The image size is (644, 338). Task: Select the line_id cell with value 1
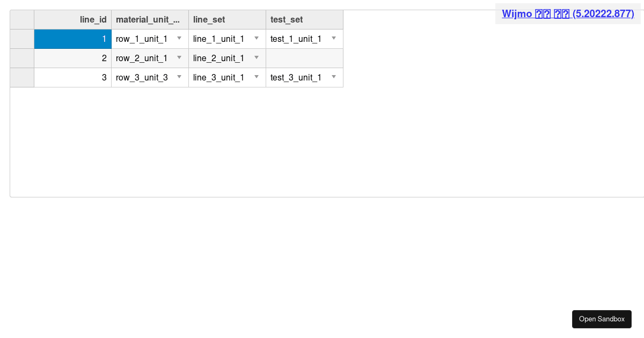pyautogui.click(x=73, y=39)
